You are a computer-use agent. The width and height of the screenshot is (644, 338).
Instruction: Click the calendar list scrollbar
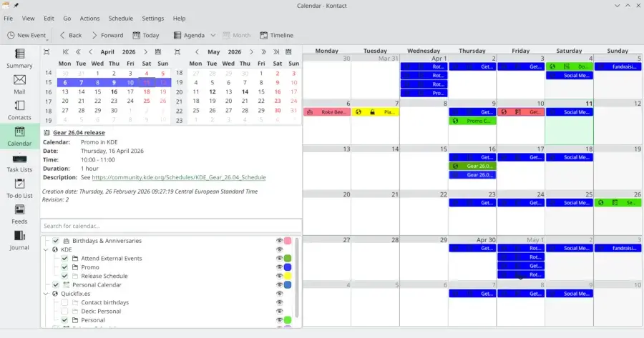[x=297, y=278]
